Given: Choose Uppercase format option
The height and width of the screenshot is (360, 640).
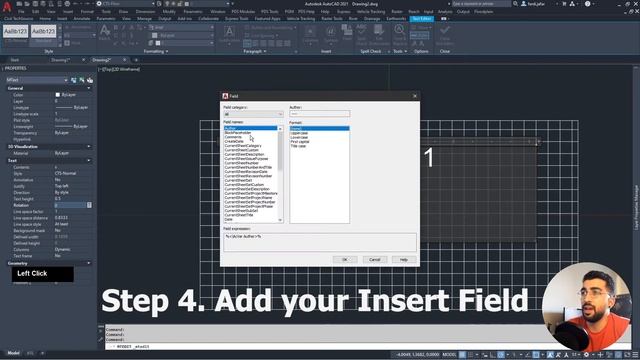Looking at the screenshot, I should coord(299,133).
